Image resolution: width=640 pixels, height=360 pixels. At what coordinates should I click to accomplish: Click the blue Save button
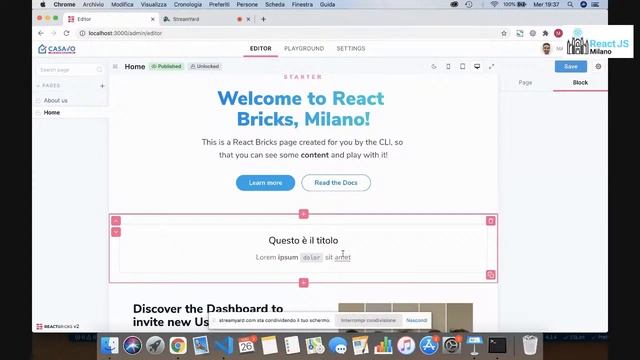[571, 67]
